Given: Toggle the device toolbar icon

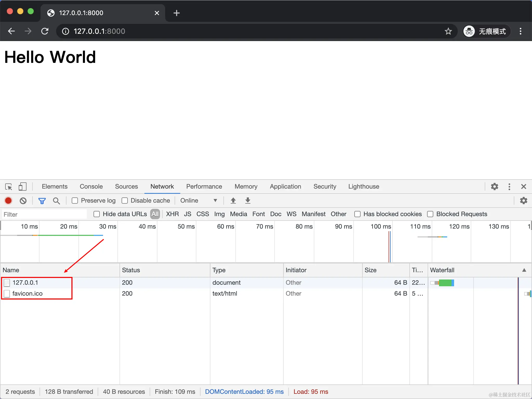Looking at the screenshot, I should (x=22, y=187).
